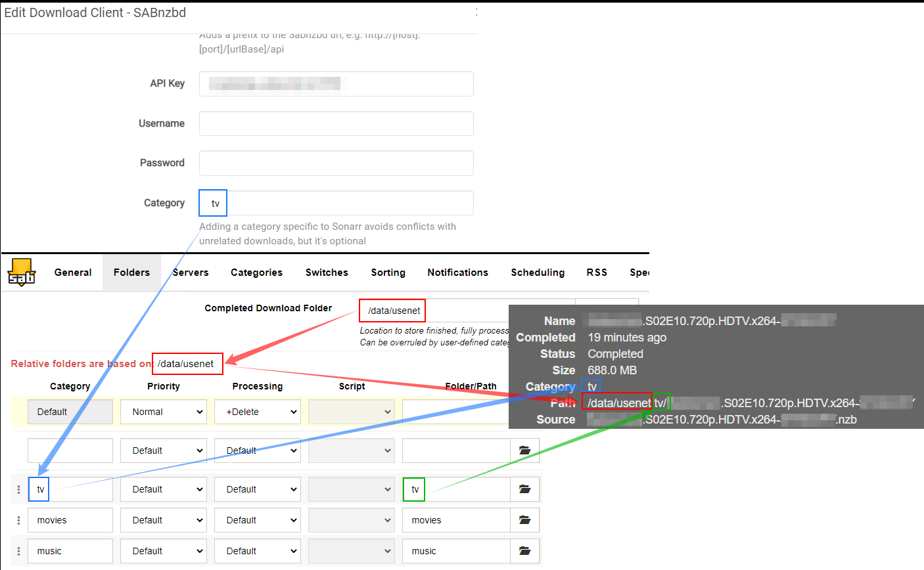Open Processing dropdown in blank category row
This screenshot has width=924, height=570.
[x=258, y=450]
